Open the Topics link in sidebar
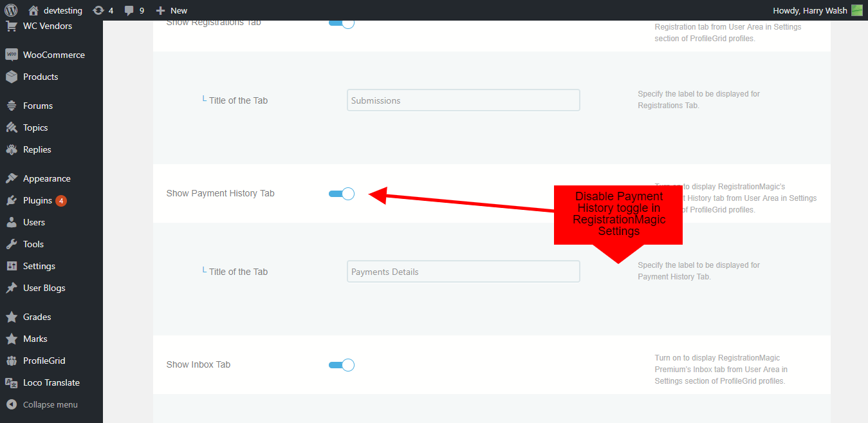This screenshot has height=423, width=868. coord(35,127)
